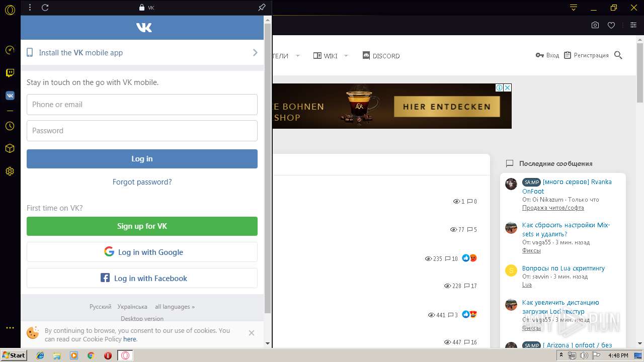Open Easy Setup sliders icon

[633, 25]
